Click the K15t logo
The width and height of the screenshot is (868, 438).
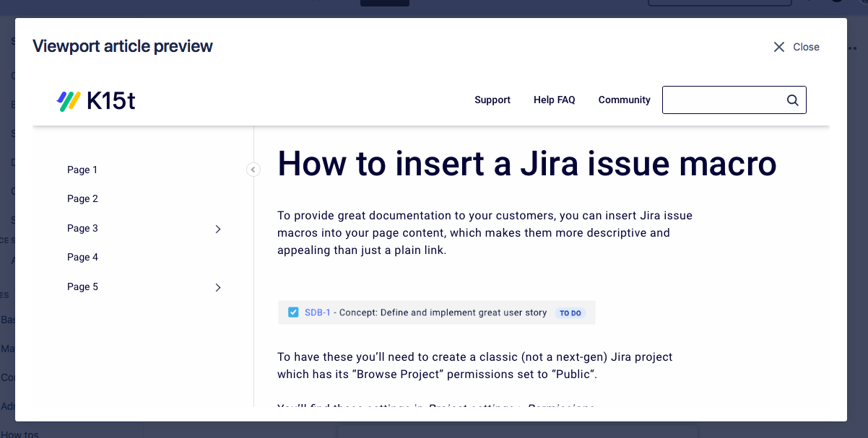tap(96, 101)
